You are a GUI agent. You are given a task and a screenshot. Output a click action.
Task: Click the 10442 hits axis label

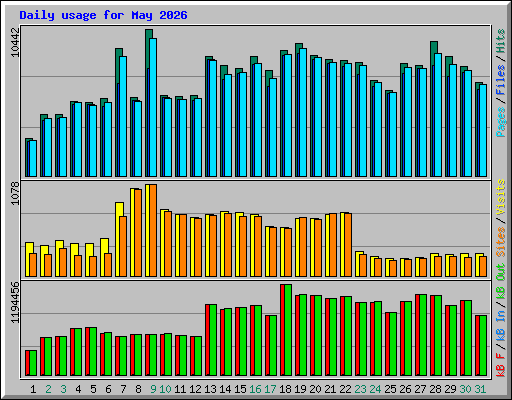[x=15, y=42]
